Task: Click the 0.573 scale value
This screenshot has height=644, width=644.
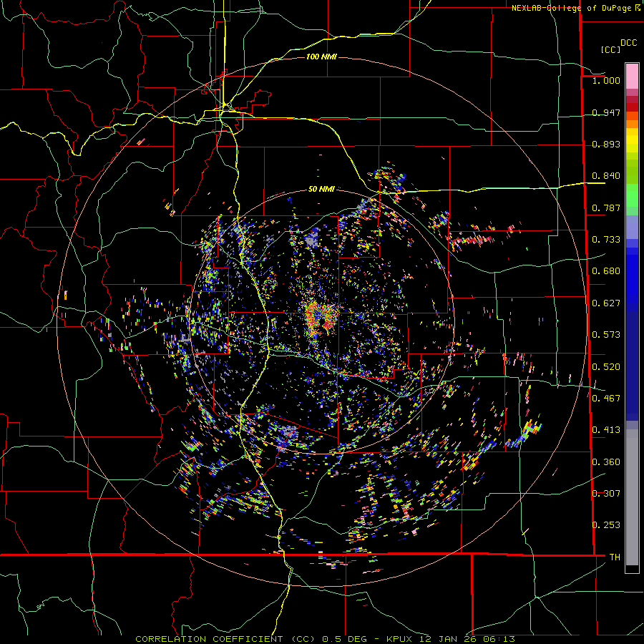Action: (x=606, y=335)
